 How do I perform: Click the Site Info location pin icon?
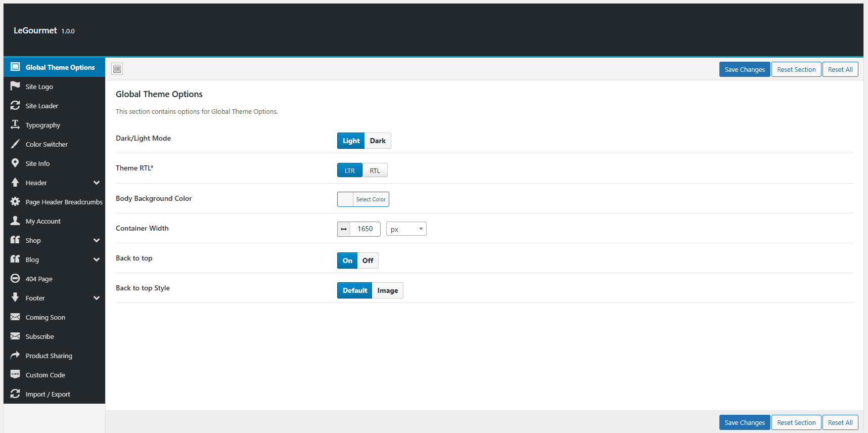click(15, 163)
